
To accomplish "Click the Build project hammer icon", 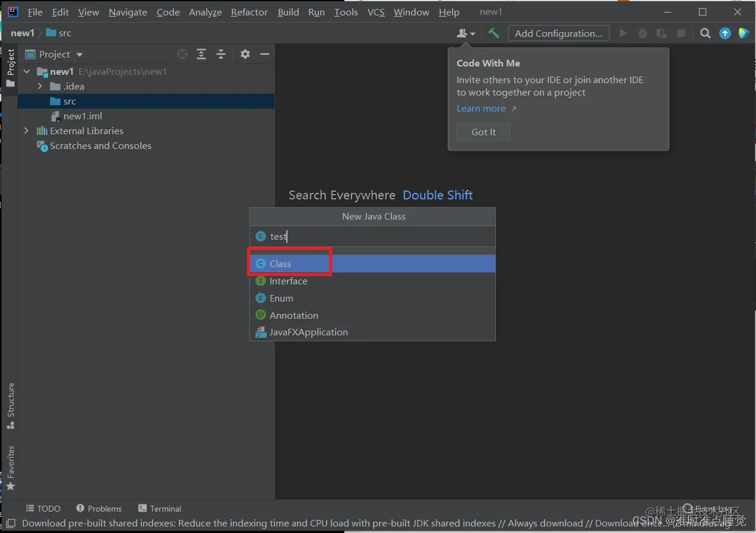I will click(x=494, y=33).
